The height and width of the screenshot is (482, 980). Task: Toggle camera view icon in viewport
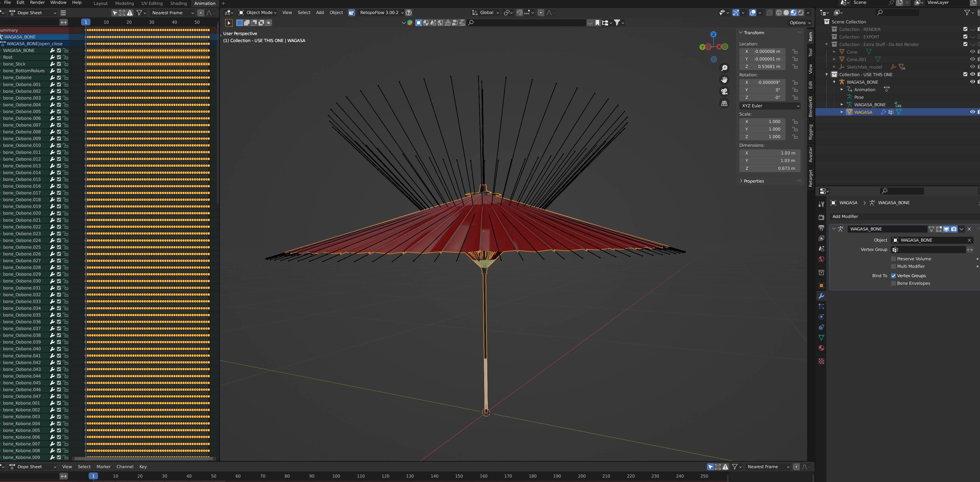(724, 91)
